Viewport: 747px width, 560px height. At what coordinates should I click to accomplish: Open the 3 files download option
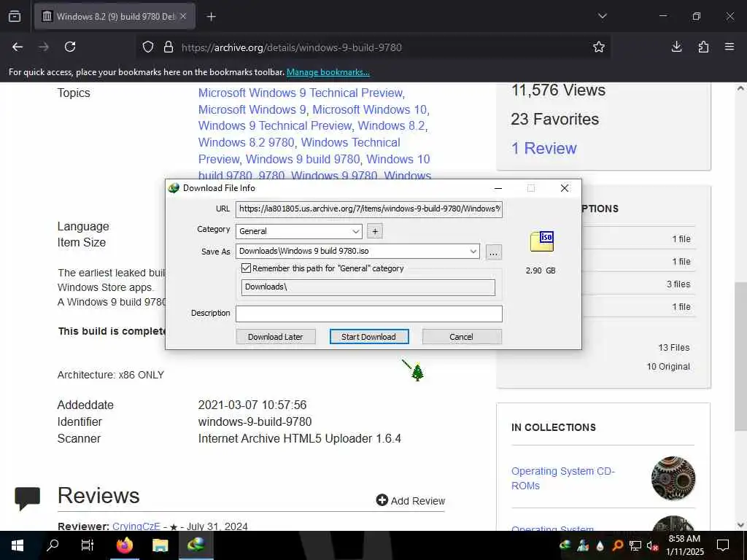pos(678,284)
